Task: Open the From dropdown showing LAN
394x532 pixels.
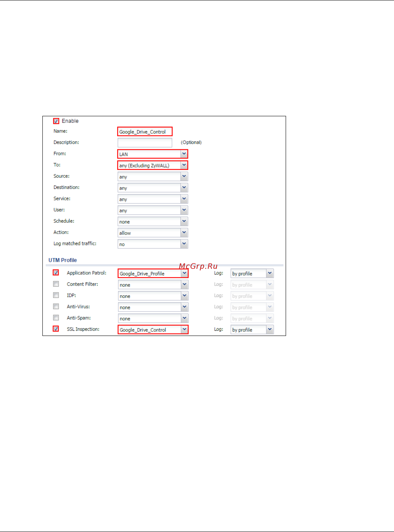Action: 153,154
